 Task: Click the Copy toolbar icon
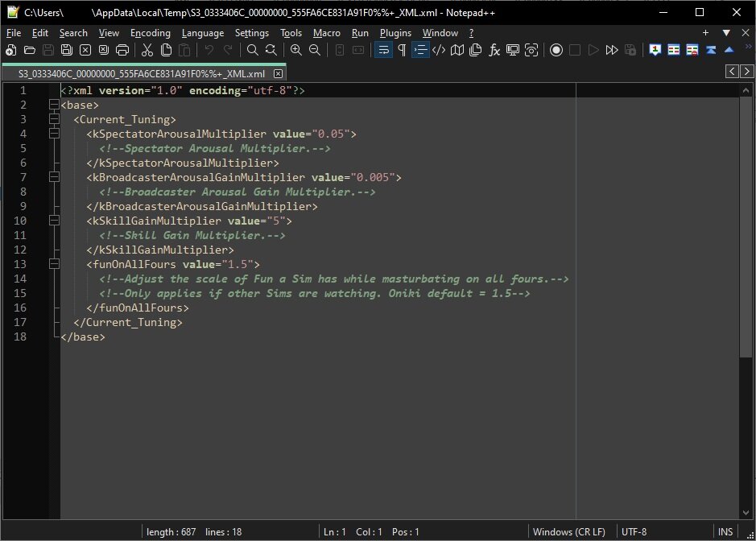166,50
